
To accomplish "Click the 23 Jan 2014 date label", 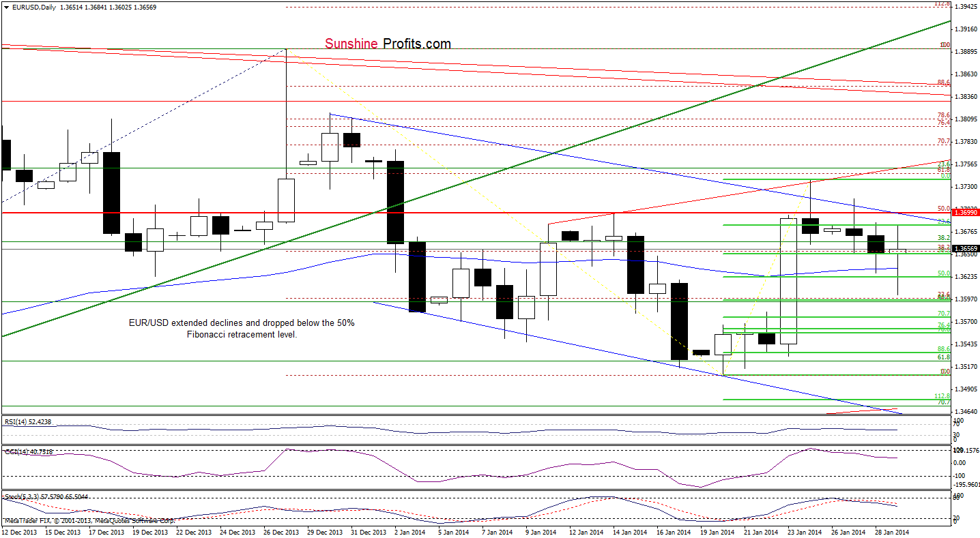I will coord(805,532).
